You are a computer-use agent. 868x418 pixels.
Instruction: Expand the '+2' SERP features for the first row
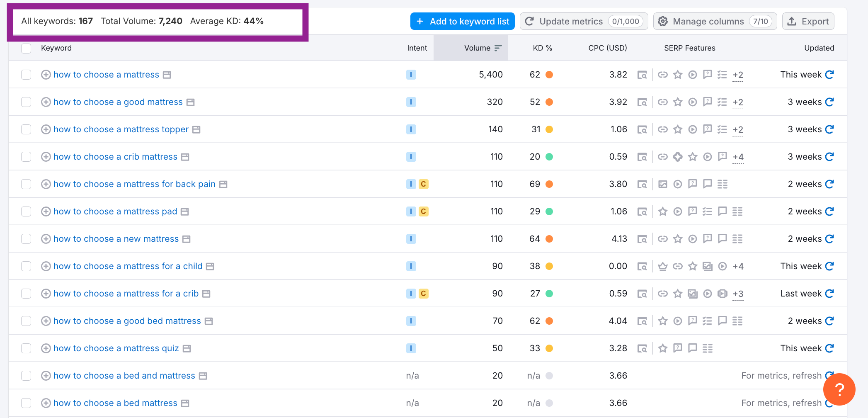[738, 75]
